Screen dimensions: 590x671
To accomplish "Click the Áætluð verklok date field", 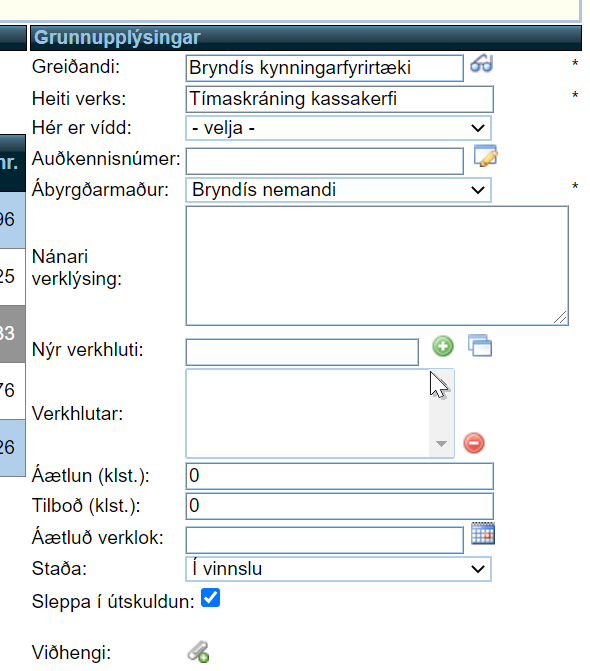I will 325,540.
